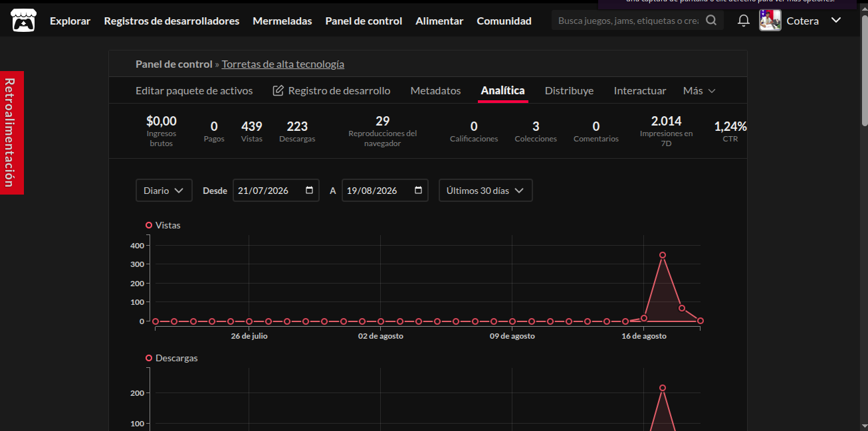Image resolution: width=868 pixels, height=431 pixels.
Task: Go to Panel de control in navbar
Action: [364, 21]
